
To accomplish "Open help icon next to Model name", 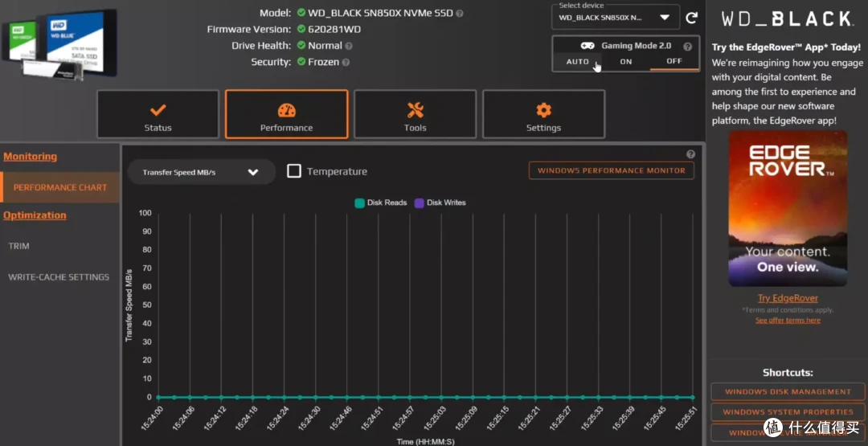I will click(x=460, y=13).
